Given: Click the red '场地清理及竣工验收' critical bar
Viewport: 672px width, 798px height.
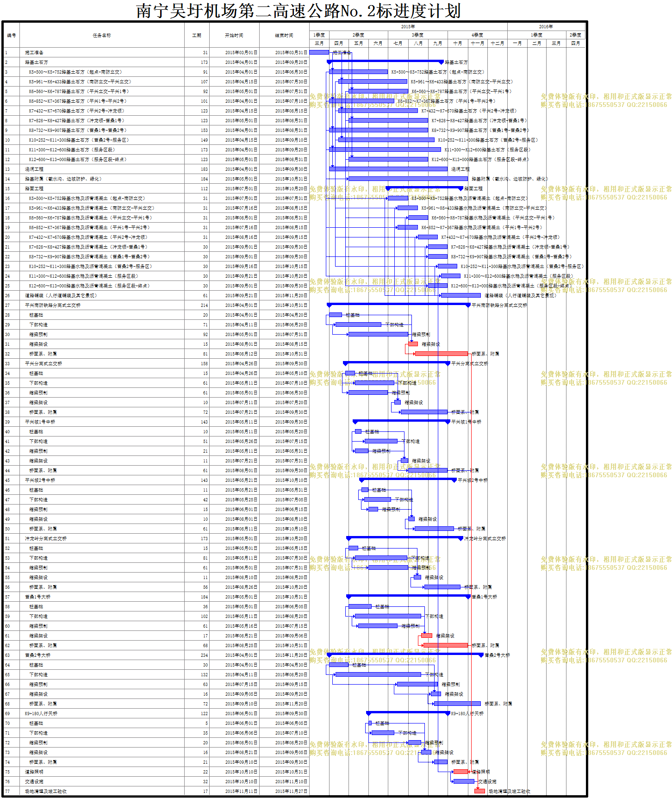Looking at the screenshot, I should pyautogui.click(x=479, y=791).
